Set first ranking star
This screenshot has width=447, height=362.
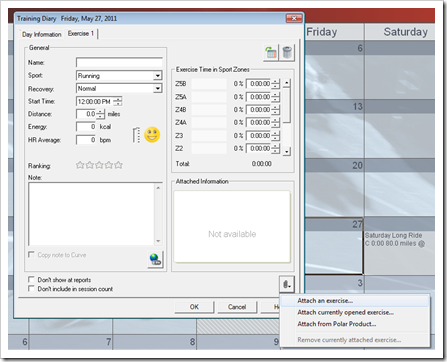click(x=80, y=165)
